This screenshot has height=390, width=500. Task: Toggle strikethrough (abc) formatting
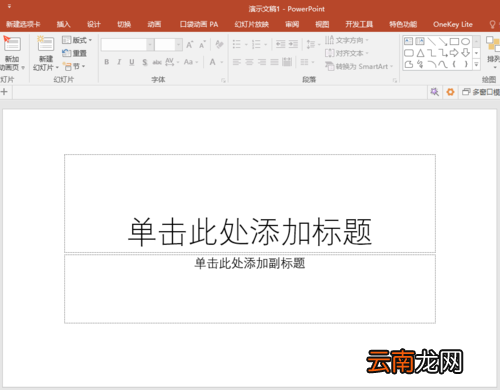pos(157,62)
